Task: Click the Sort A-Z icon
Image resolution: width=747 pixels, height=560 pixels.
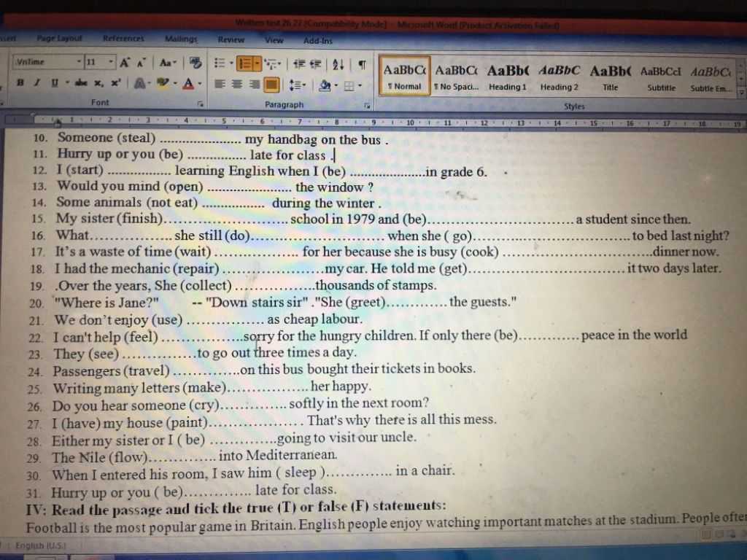Action: [338, 64]
